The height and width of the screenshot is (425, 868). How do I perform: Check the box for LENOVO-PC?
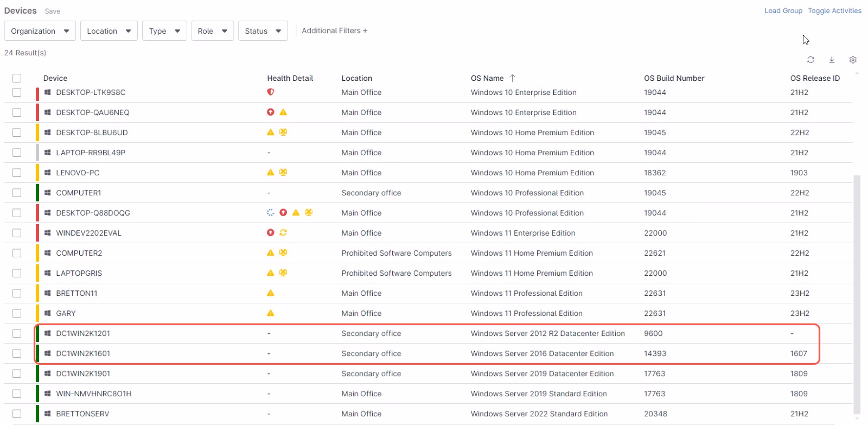coord(17,173)
